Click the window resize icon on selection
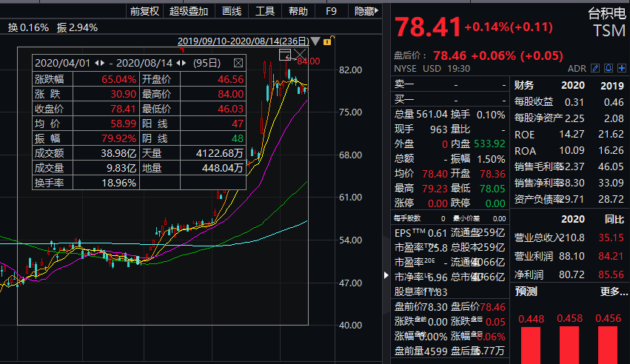The height and width of the screenshot is (364, 630). point(285,55)
